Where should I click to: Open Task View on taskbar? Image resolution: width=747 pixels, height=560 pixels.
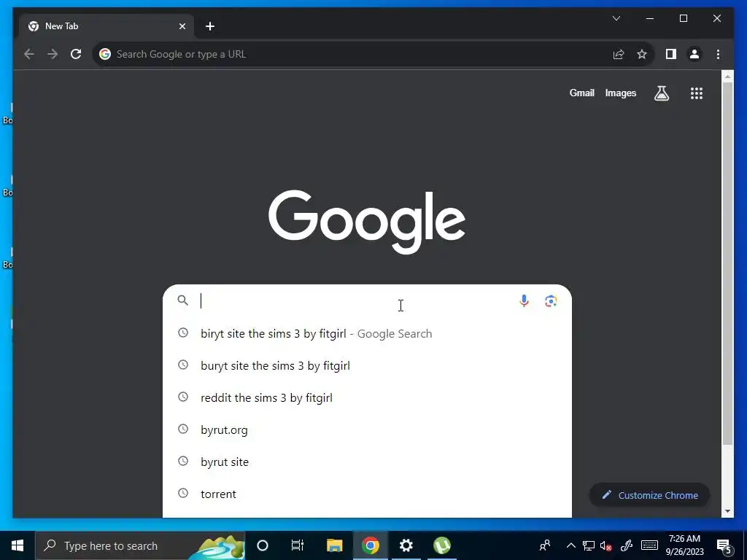pyautogui.click(x=298, y=545)
